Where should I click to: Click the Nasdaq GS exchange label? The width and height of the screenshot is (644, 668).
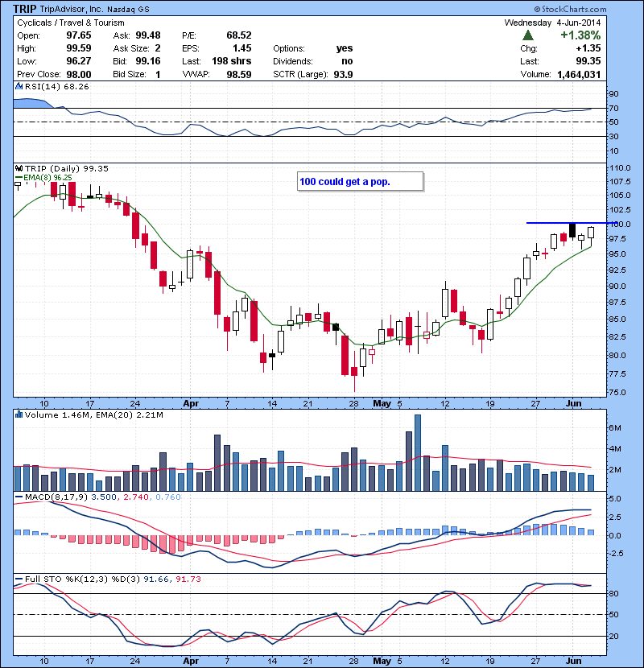[128, 10]
